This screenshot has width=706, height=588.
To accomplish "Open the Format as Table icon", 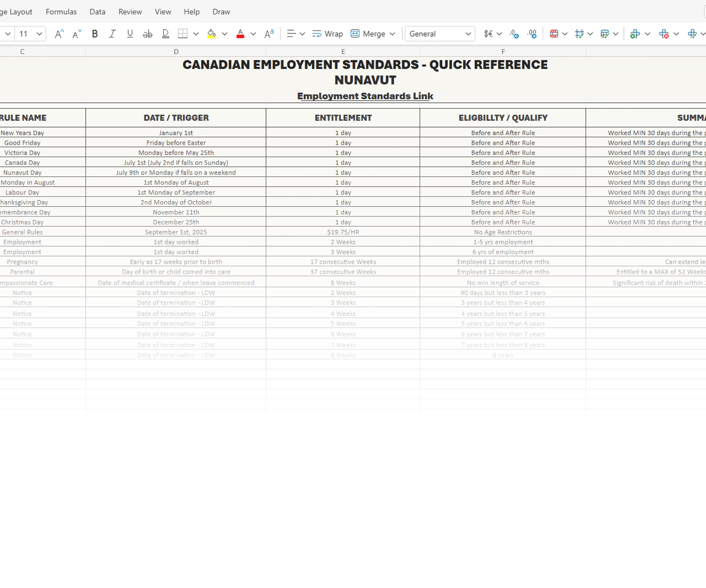I will coord(605,34).
